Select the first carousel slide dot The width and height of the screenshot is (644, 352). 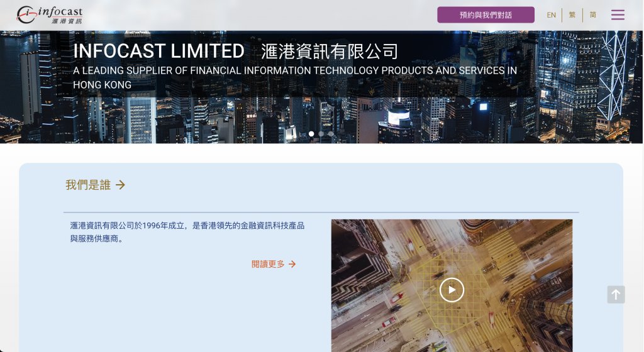(311, 134)
